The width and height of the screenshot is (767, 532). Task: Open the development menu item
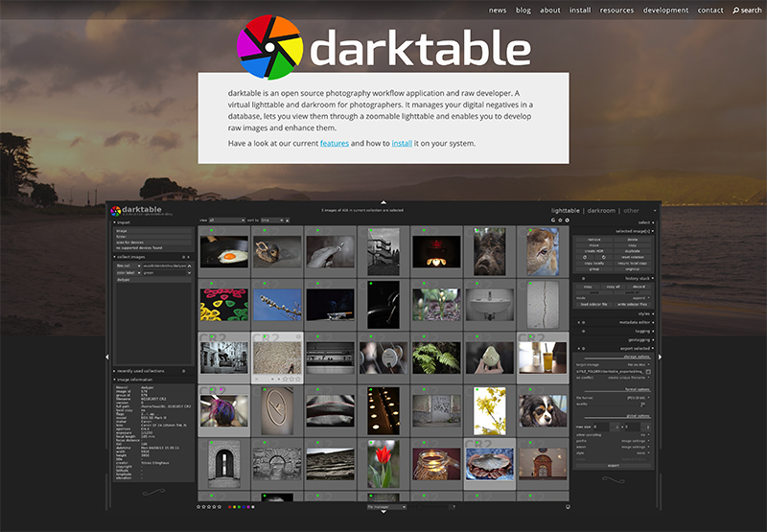point(665,11)
